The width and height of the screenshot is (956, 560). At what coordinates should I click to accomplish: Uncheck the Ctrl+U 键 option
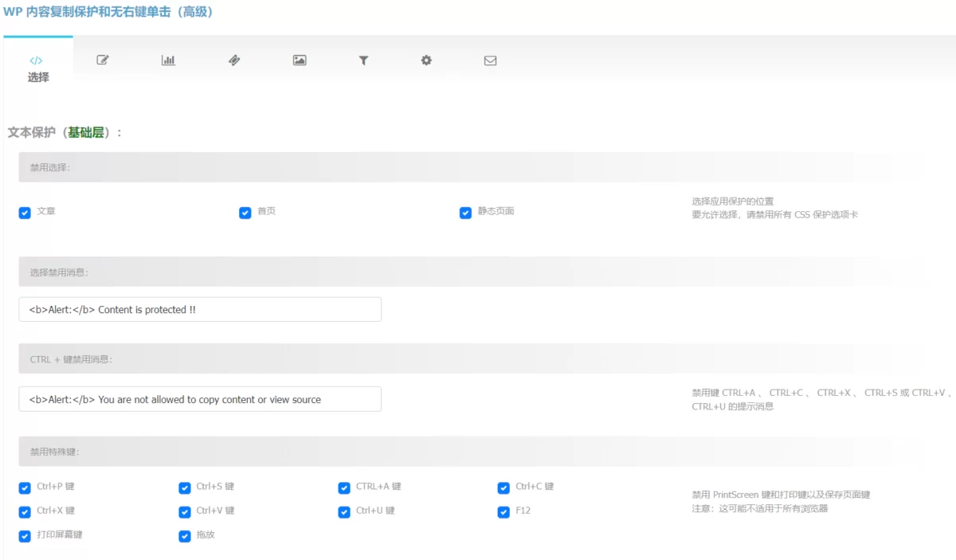click(344, 511)
